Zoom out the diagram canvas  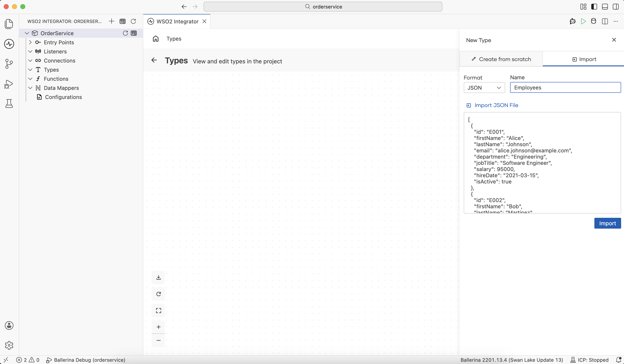[x=158, y=340]
